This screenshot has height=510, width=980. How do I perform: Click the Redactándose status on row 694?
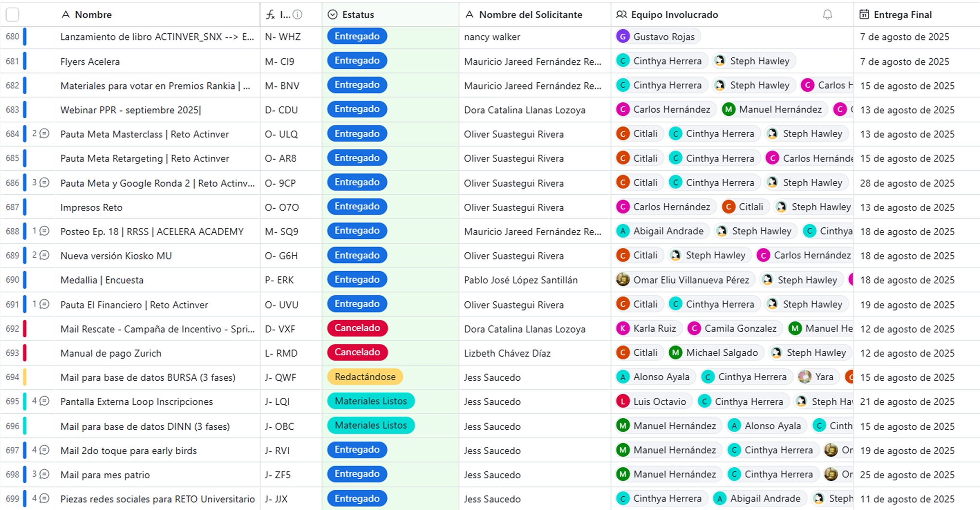[365, 377]
